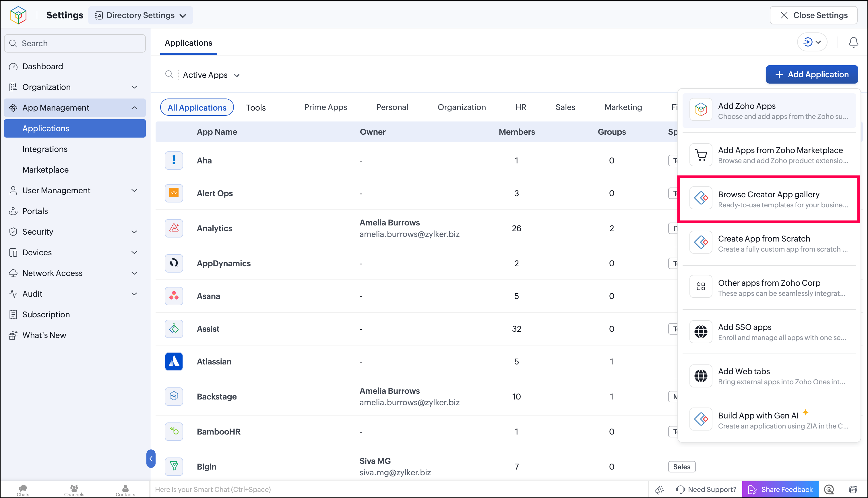This screenshot has height=498, width=868.
Task: Collapse the sidebar with the blue arrow handle
Action: click(151, 459)
